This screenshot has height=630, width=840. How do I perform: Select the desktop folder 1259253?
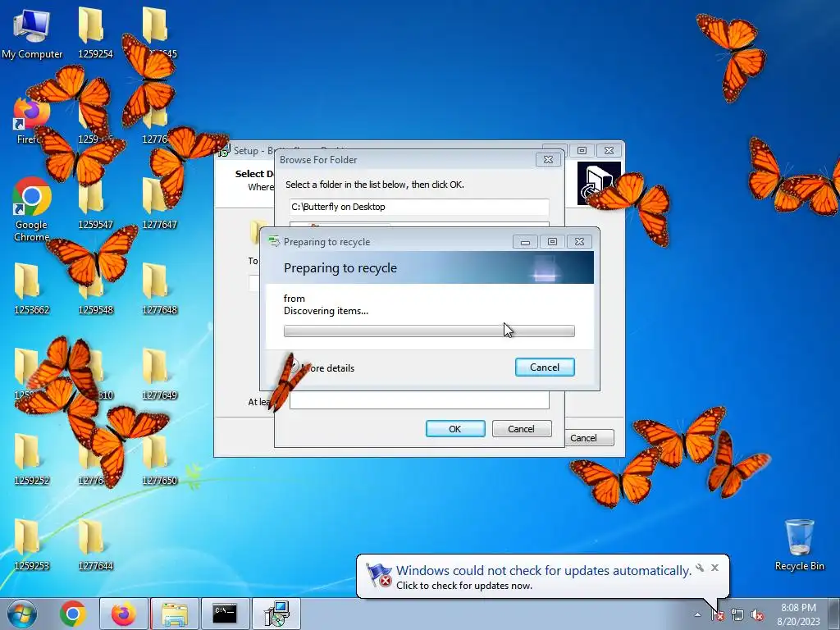[x=32, y=545]
